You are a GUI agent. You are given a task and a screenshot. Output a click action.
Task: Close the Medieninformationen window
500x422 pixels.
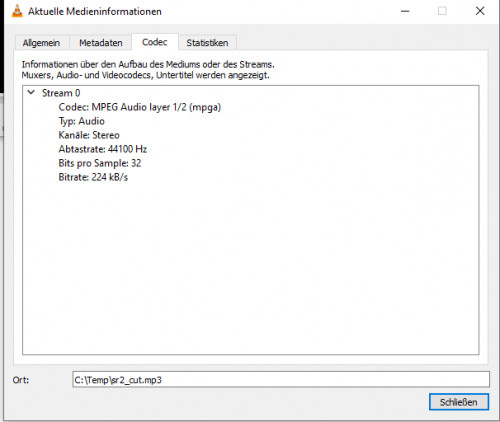click(480, 11)
